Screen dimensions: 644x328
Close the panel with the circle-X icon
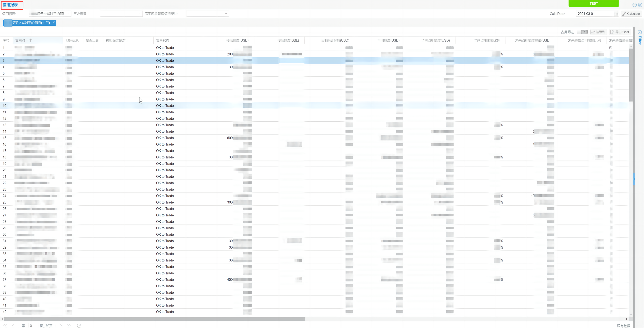(x=640, y=5)
